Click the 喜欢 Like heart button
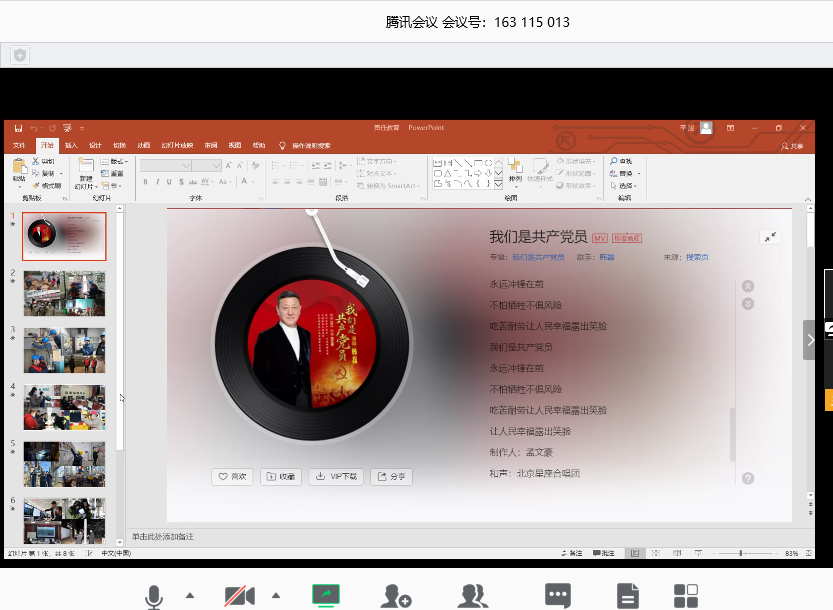 [x=232, y=477]
